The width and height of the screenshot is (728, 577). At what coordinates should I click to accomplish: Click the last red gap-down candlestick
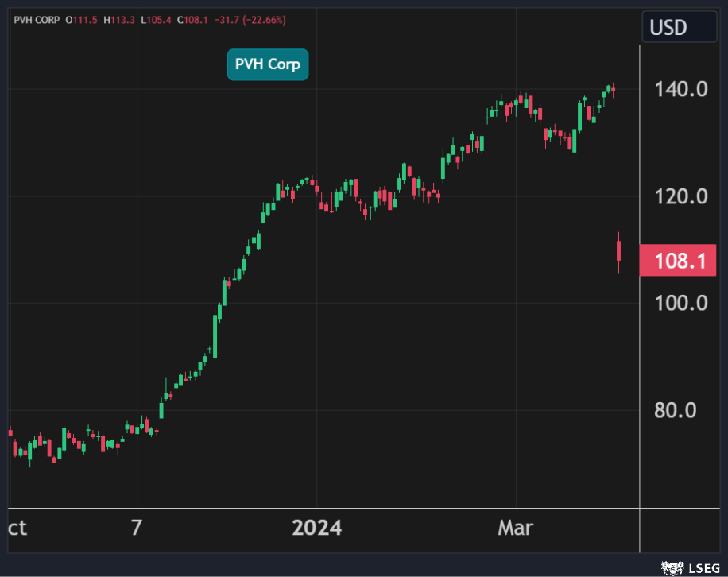(619, 251)
